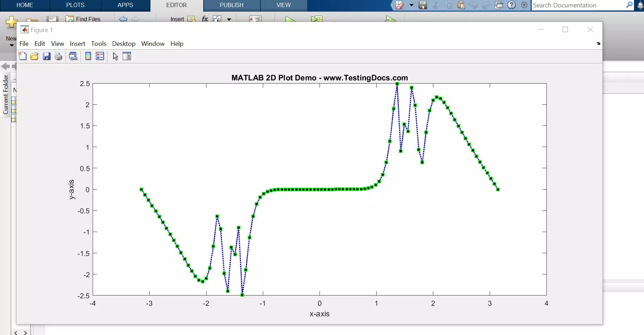The width and height of the screenshot is (644, 335).
Task: Print the figure using the printer icon
Action: pos(58,56)
